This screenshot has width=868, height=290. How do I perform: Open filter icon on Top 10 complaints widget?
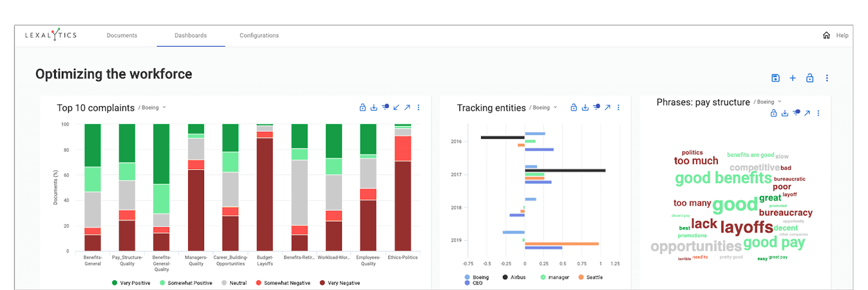(x=385, y=107)
